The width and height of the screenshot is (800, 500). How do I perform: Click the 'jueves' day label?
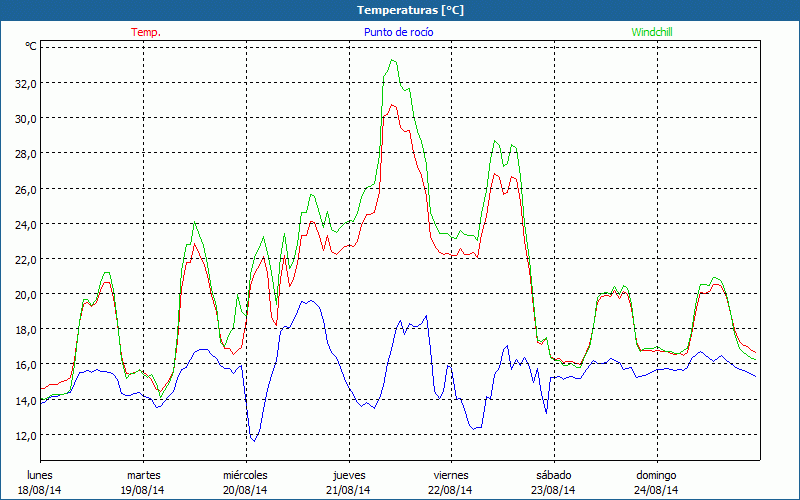(x=348, y=474)
